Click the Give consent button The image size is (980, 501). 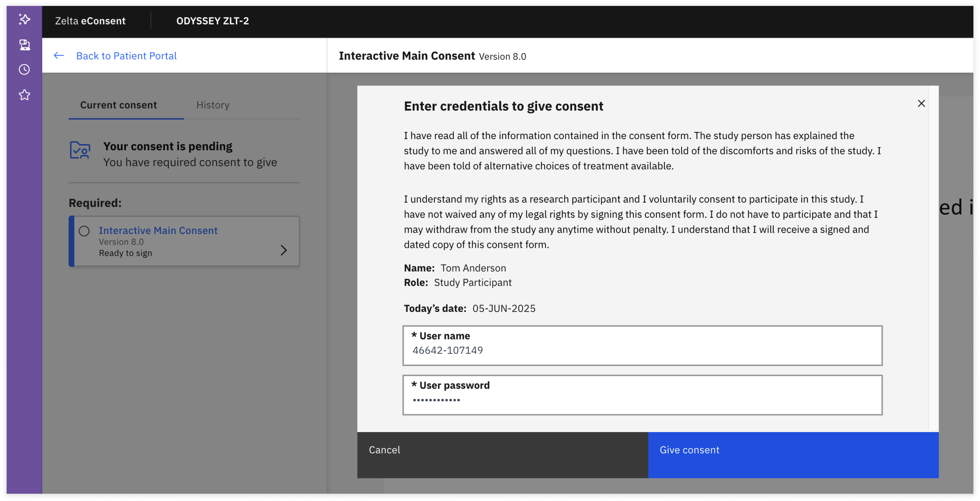coord(793,455)
